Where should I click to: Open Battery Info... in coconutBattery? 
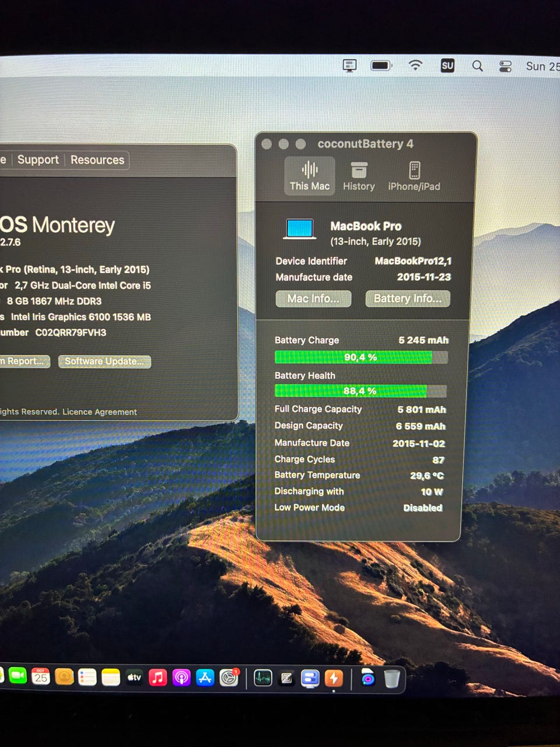(x=408, y=299)
